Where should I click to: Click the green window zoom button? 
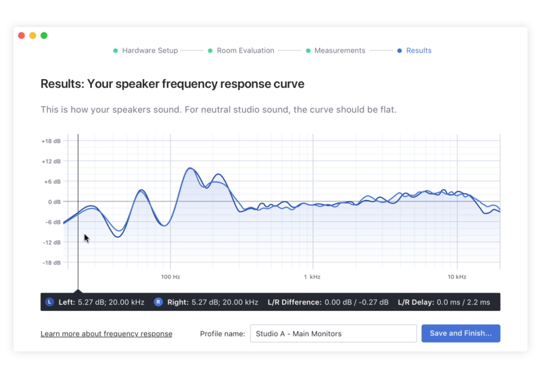pyautogui.click(x=44, y=35)
